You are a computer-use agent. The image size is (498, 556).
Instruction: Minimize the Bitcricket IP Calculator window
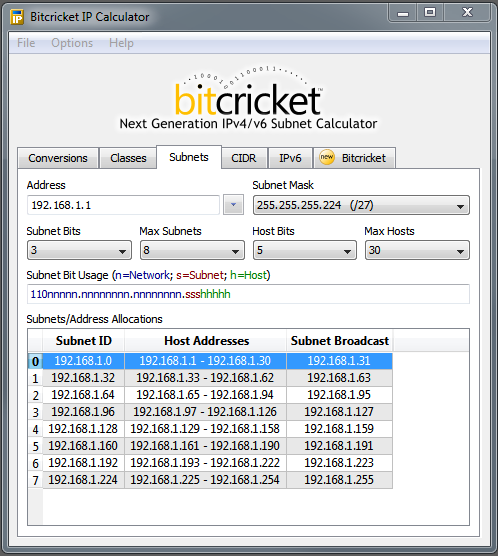click(x=403, y=13)
